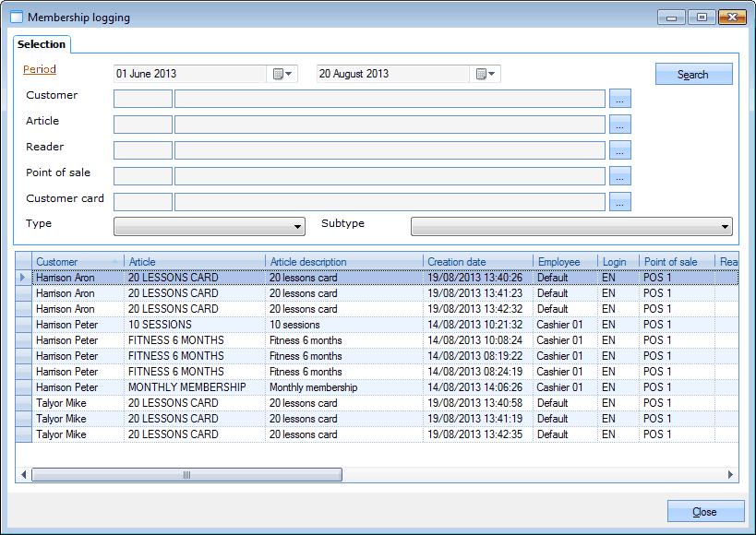Click the Customer name text field
756x535 pixels.
(x=390, y=99)
